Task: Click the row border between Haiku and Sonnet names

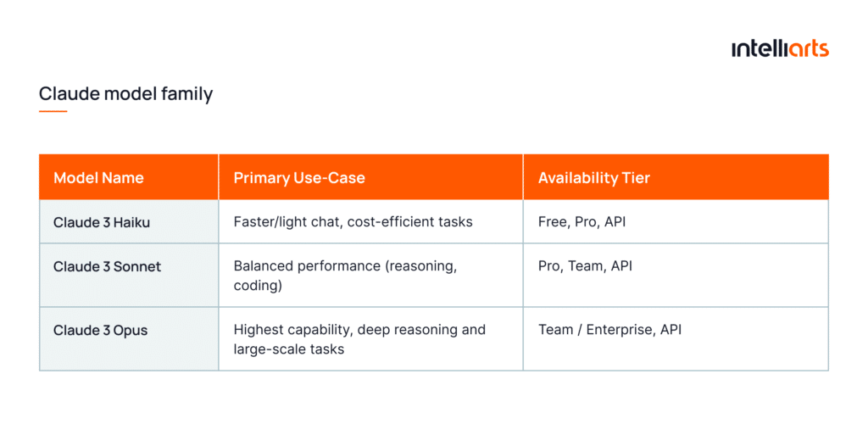Action: [129, 243]
